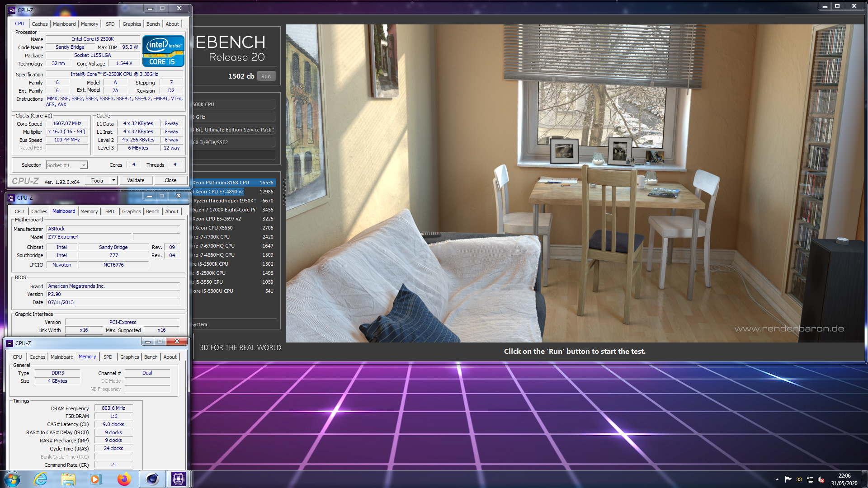Viewport: 868px width, 488px height.
Task: Click the Core Voltage value 1.544 V
Action: [124, 63]
